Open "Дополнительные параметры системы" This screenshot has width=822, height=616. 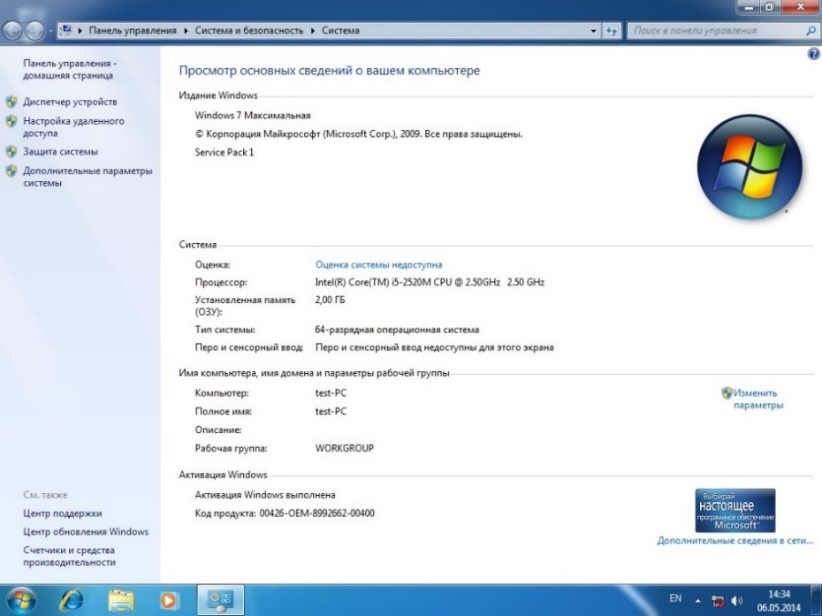click(x=88, y=177)
